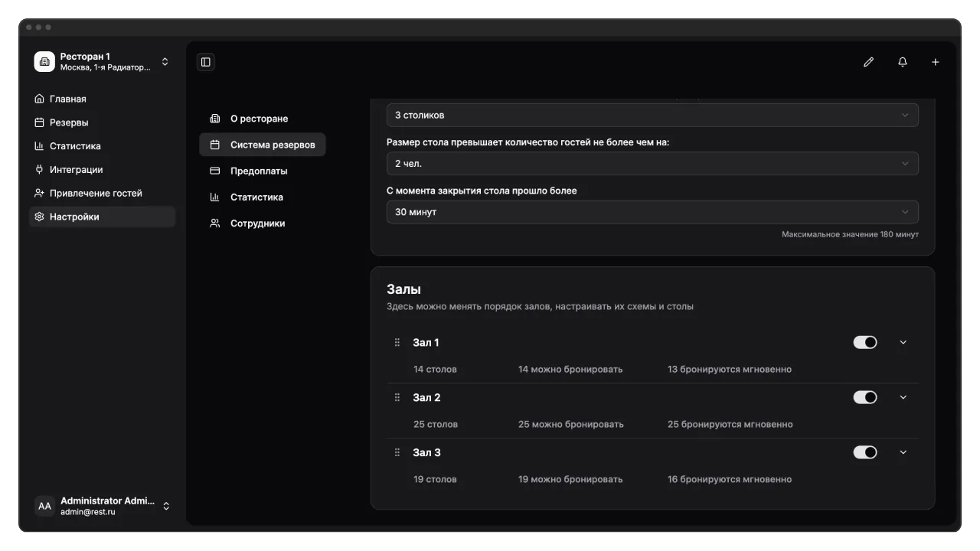Click text 19 столов
The image size is (980, 551).
[435, 480]
